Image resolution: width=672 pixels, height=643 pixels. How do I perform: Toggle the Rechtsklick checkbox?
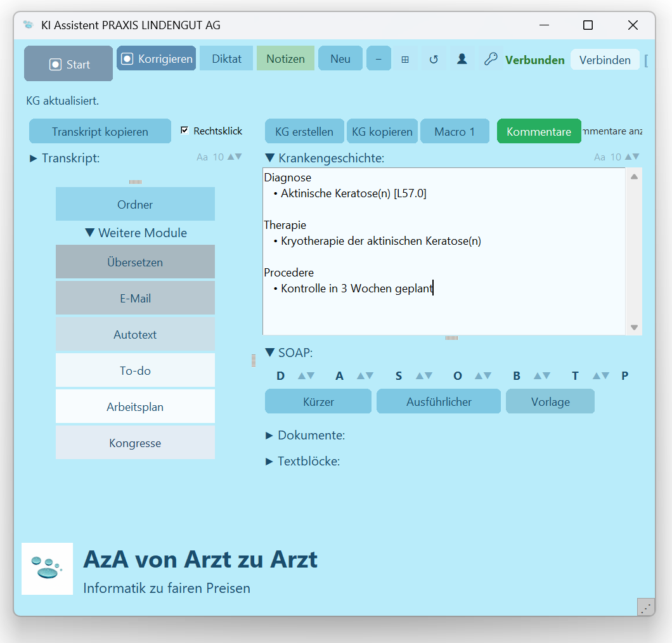tap(184, 131)
